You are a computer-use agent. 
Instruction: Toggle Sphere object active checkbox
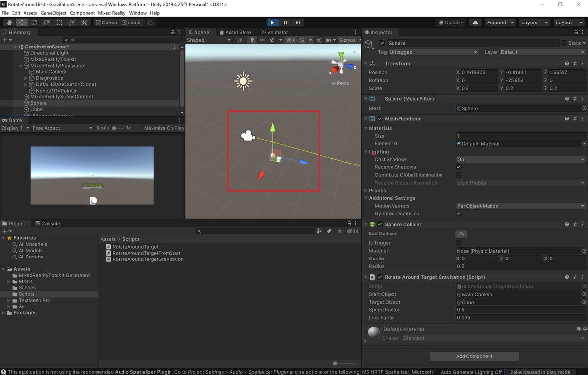coord(382,43)
